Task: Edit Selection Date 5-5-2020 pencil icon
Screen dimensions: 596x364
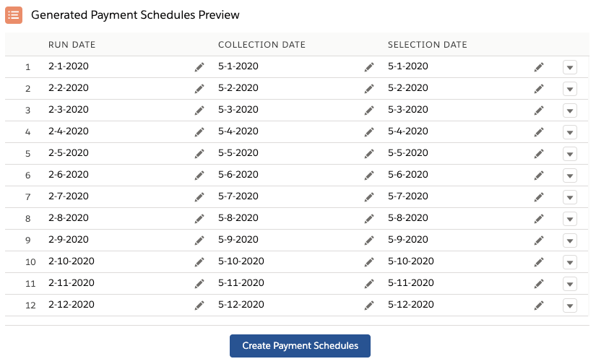Action: [539, 154]
